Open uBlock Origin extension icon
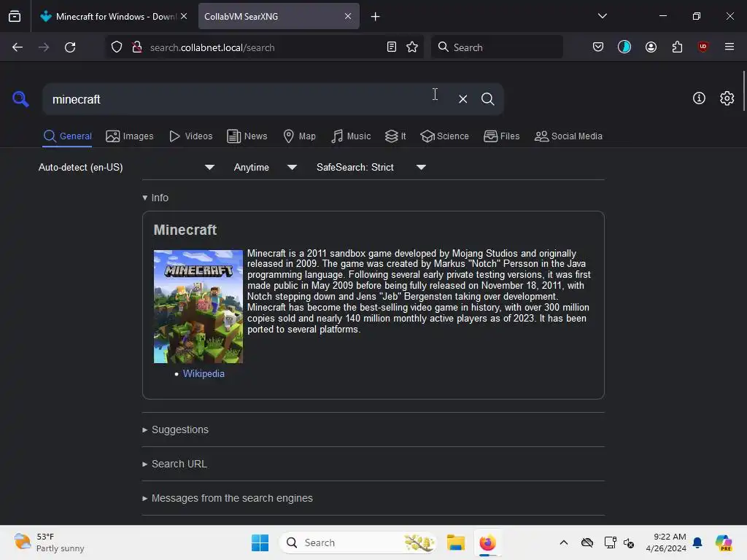The width and height of the screenshot is (747, 560). (x=703, y=47)
